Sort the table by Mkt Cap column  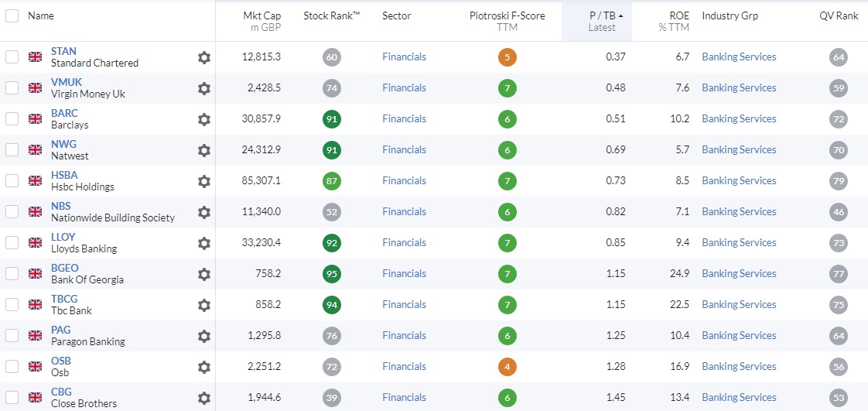click(261, 22)
